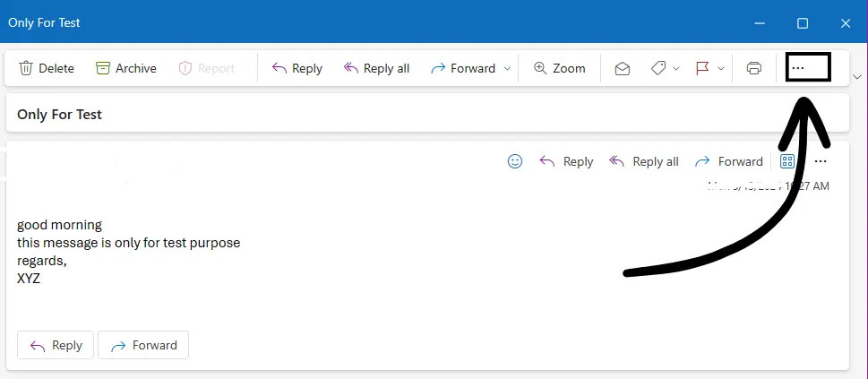Open the Zoom magnifier option
This screenshot has width=868, height=379.
pyautogui.click(x=559, y=68)
